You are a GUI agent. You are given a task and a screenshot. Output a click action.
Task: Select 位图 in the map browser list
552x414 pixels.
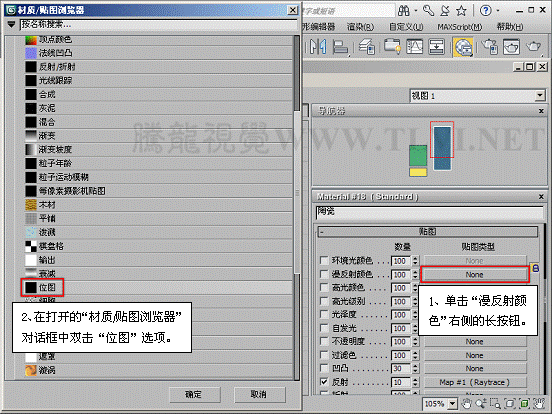[159, 288]
